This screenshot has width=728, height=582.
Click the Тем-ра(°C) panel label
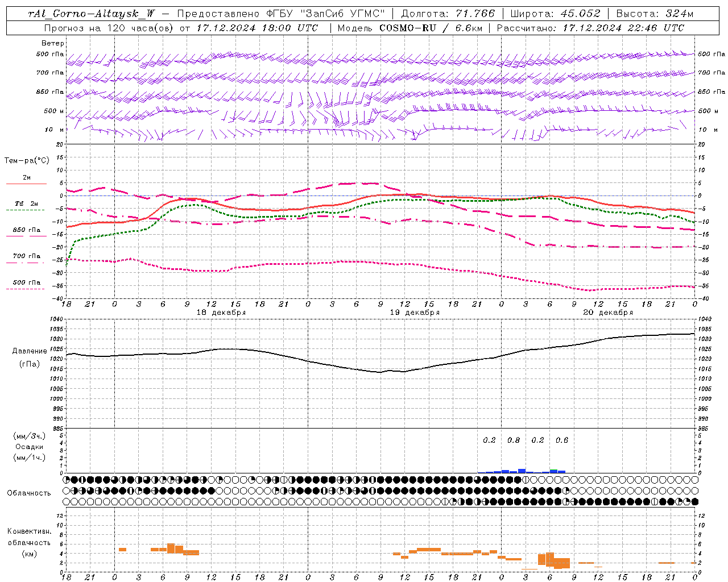pos(27,161)
